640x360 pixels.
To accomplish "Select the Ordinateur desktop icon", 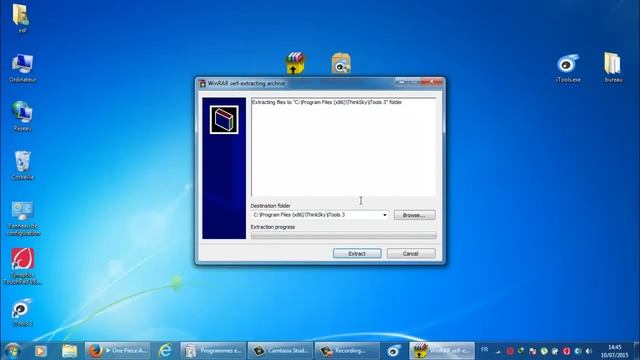I will point(22,68).
